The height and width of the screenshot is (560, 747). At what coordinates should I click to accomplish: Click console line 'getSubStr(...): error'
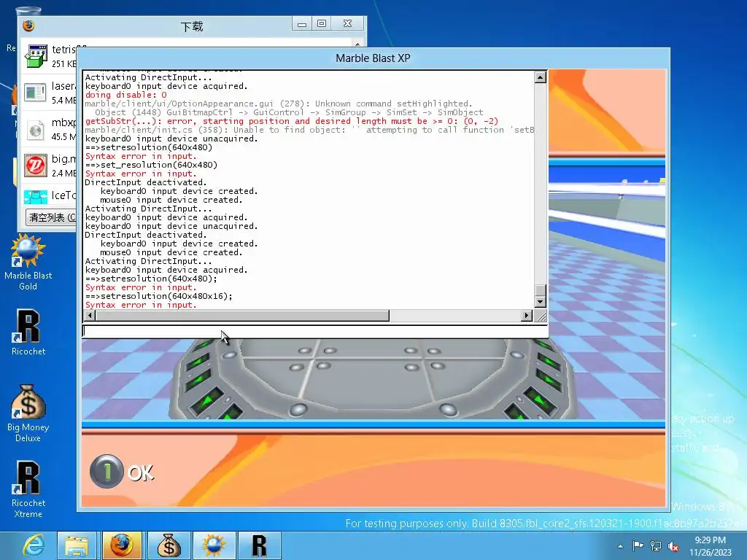pos(292,121)
